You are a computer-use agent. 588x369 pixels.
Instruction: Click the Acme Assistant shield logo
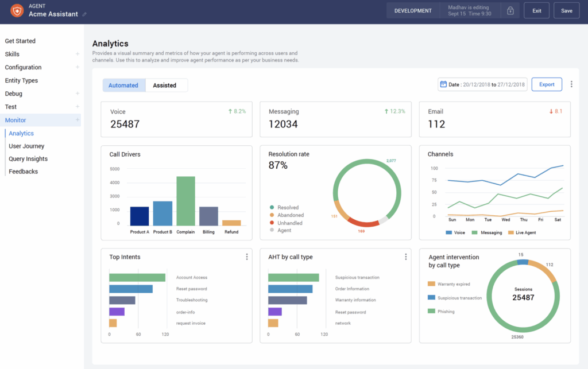[x=17, y=10]
